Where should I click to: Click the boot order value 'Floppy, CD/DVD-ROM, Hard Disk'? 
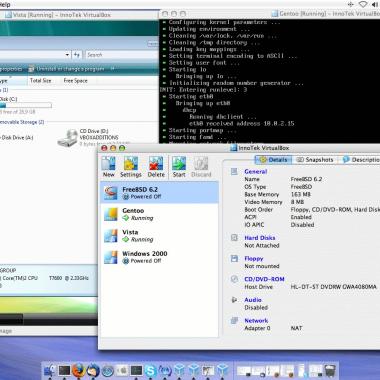pyautogui.click(x=335, y=210)
